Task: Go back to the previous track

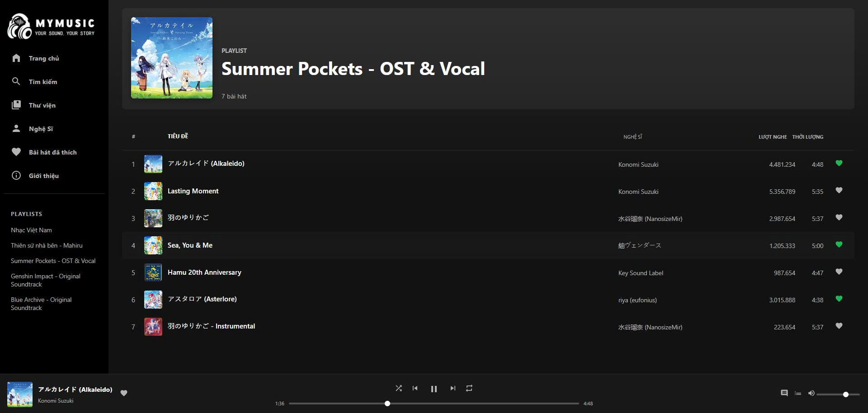Action: (415, 388)
